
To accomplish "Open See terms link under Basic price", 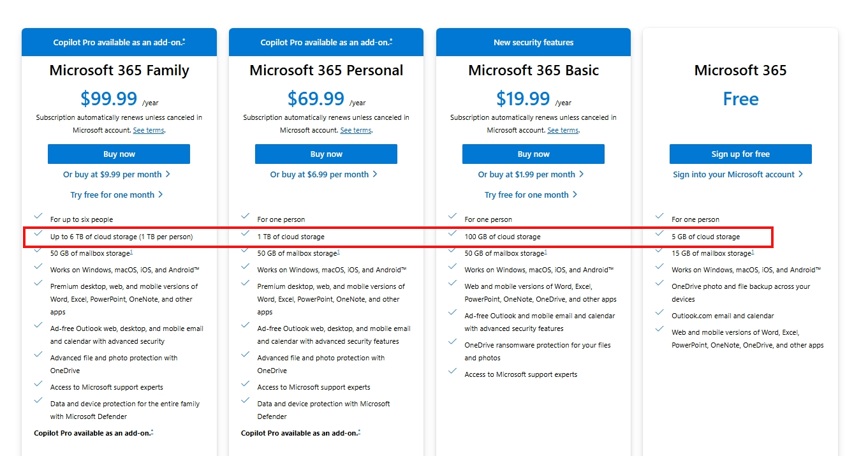I will pyautogui.click(x=563, y=130).
